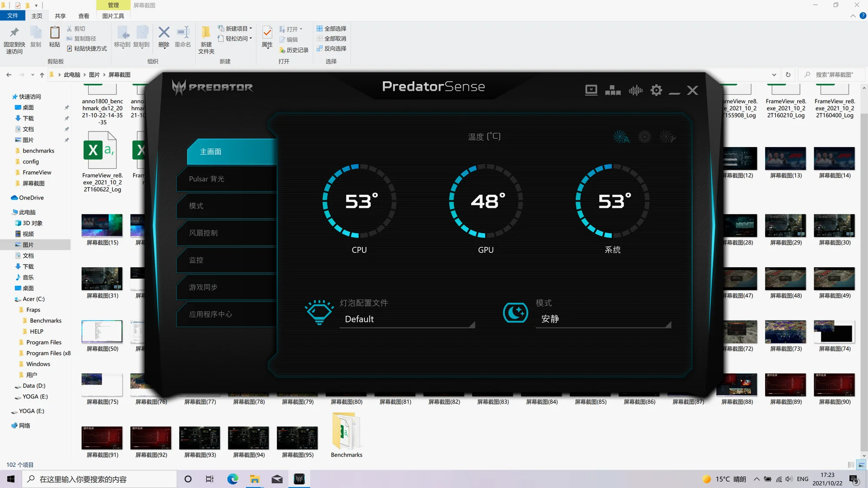The width and height of the screenshot is (868, 488).
Task: Click the 重命名 icon in ribbon
Action: [183, 32]
